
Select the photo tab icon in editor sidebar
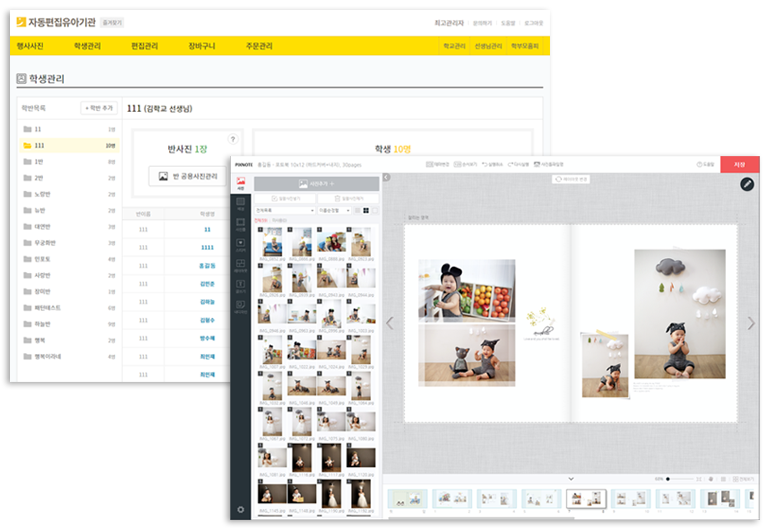[x=241, y=183]
